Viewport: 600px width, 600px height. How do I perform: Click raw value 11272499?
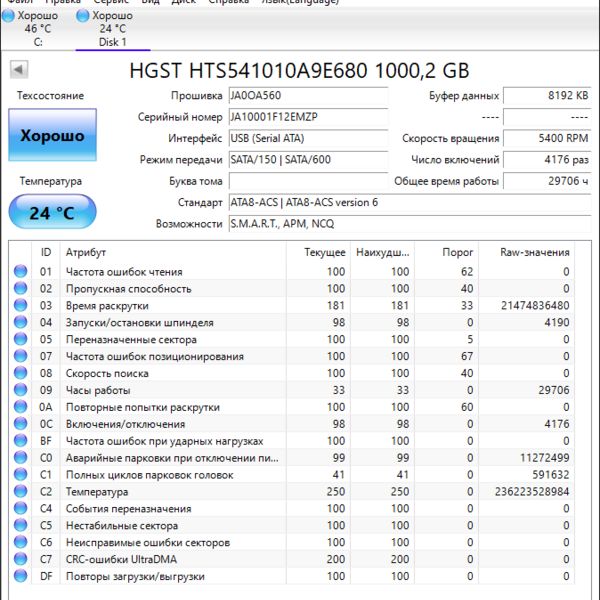(x=545, y=458)
